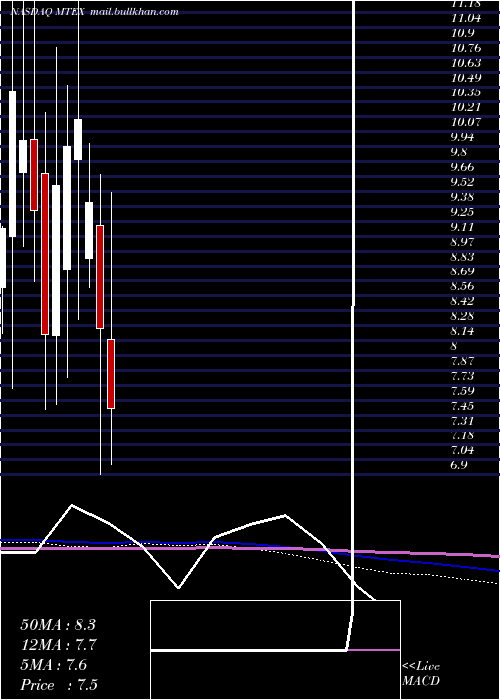This screenshot has width=500, height=700.
Task: Click the 8.69 price axis label
Action: [x=462, y=271]
